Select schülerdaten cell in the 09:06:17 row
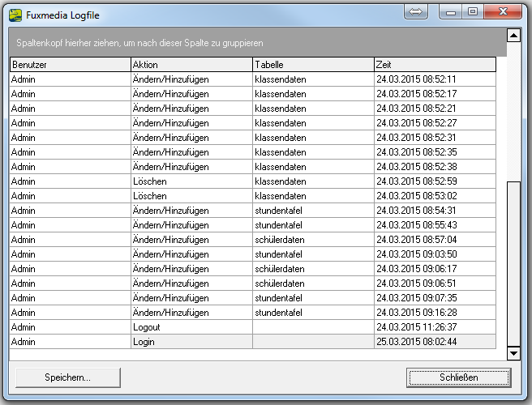 tap(314, 268)
